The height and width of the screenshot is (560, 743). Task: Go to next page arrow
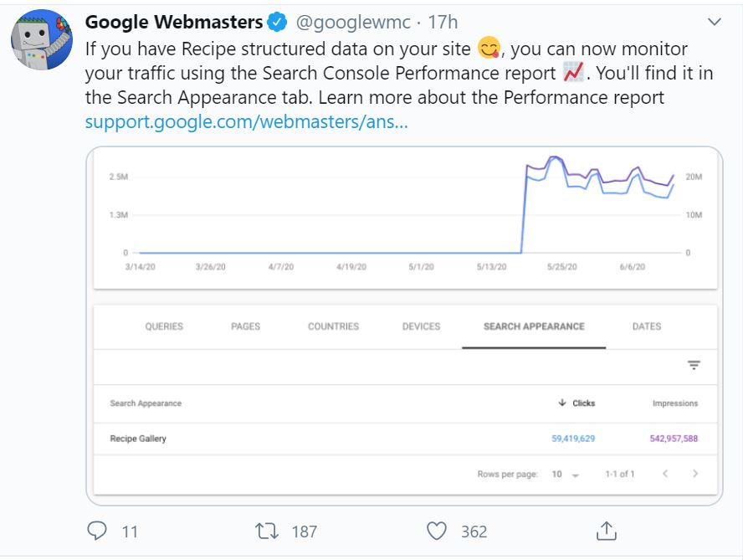pos(694,474)
